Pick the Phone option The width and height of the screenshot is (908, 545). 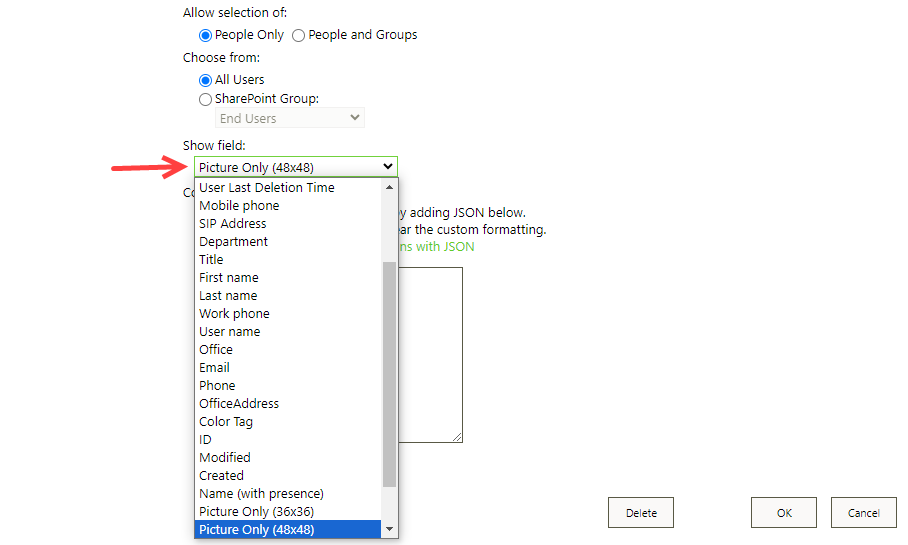tap(288, 385)
